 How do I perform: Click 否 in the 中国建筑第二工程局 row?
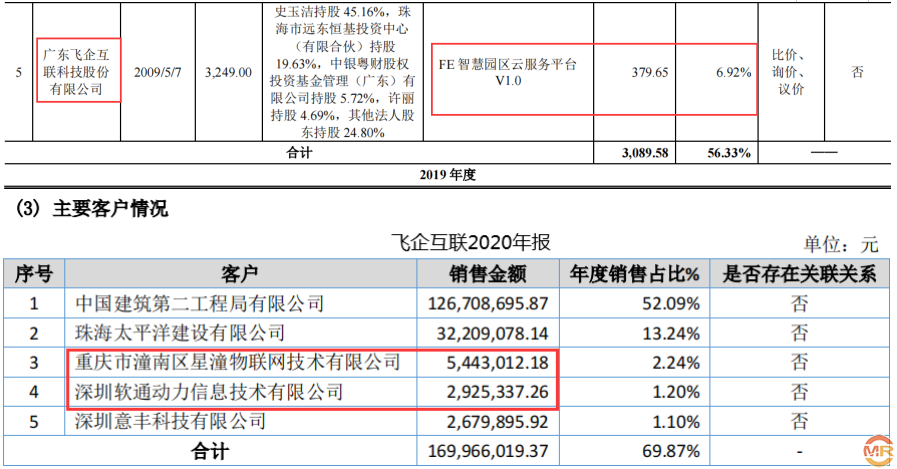[799, 303]
